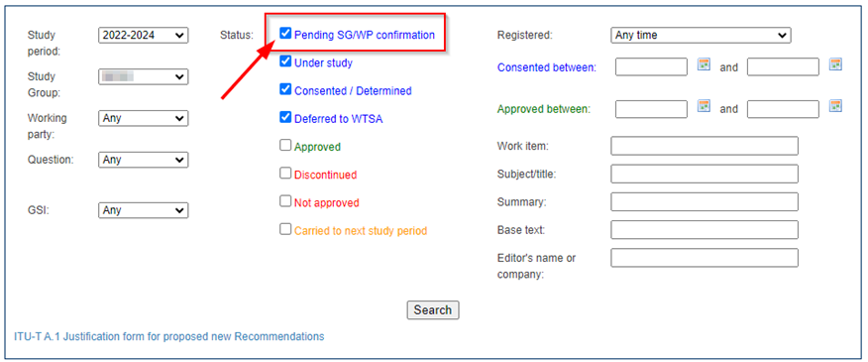Click the Search button

point(433,309)
